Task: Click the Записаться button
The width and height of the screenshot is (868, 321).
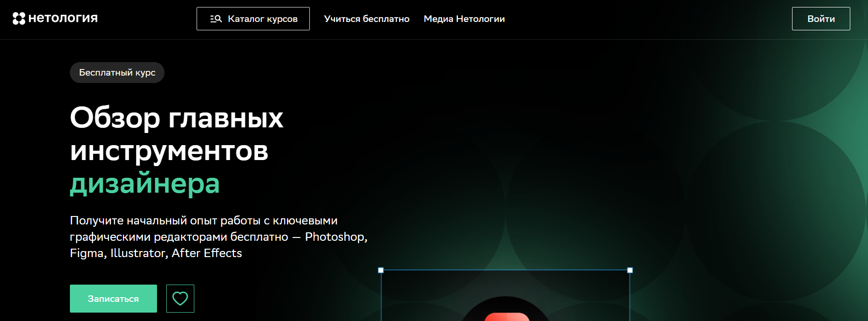Action: coord(113,299)
